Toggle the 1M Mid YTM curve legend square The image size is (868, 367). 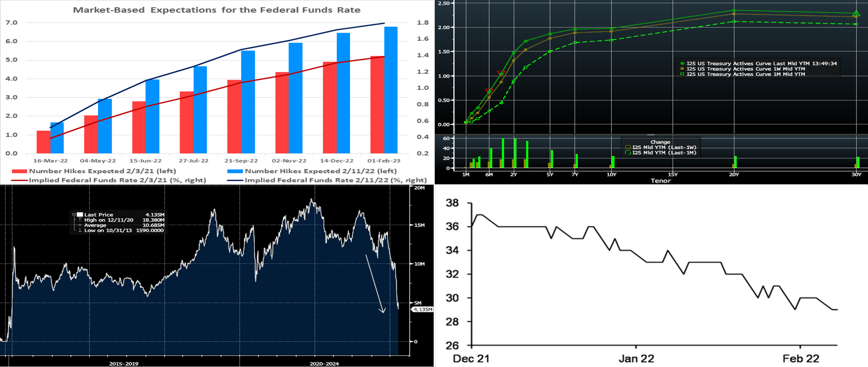click(x=682, y=74)
